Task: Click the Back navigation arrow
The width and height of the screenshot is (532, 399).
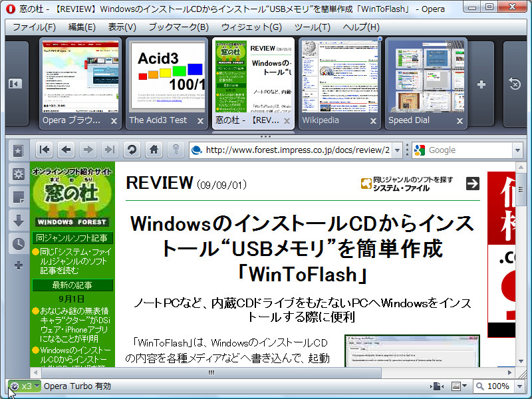Action: coord(66,150)
